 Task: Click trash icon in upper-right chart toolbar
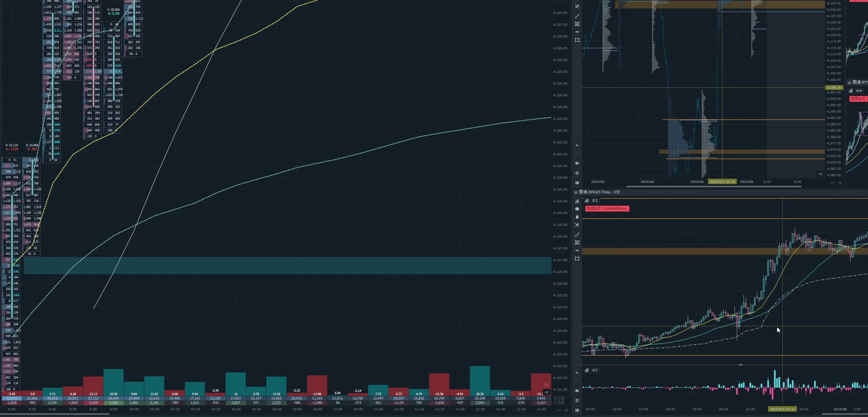[x=577, y=173]
